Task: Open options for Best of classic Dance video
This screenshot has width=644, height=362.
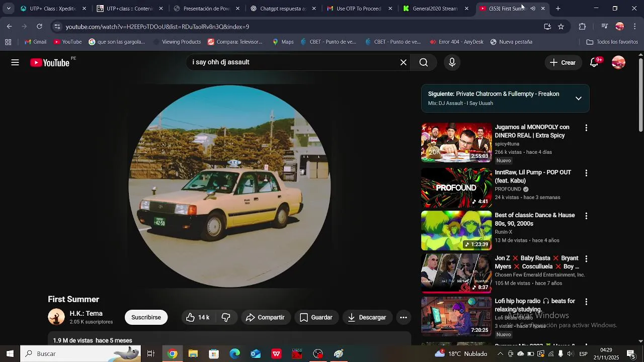Action: [586, 216]
